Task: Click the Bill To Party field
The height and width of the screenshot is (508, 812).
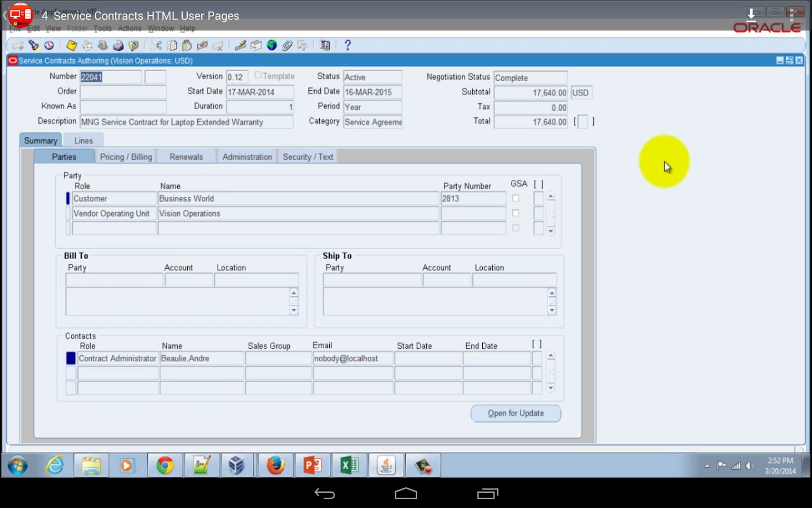Action: [114, 280]
